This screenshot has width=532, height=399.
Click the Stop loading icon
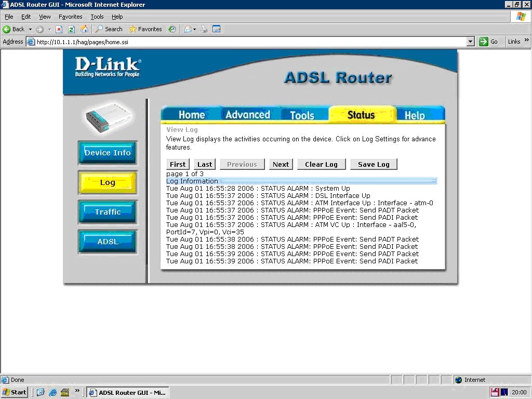59,29
